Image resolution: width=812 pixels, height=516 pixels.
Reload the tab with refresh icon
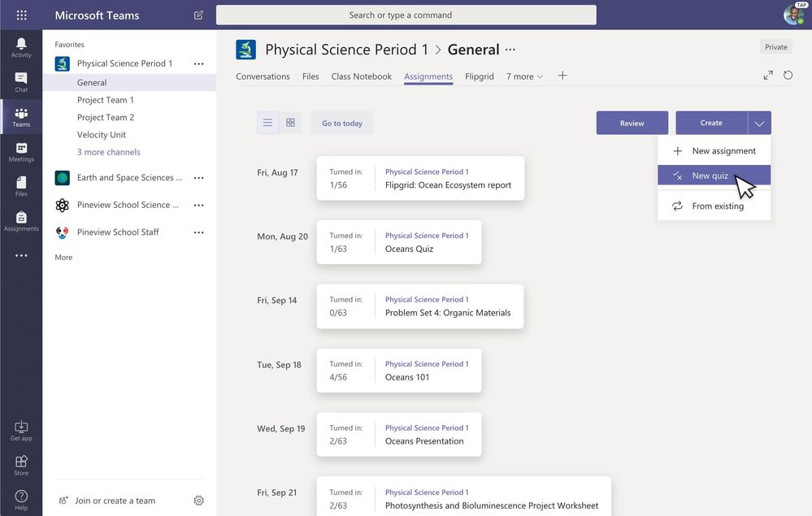click(x=788, y=75)
